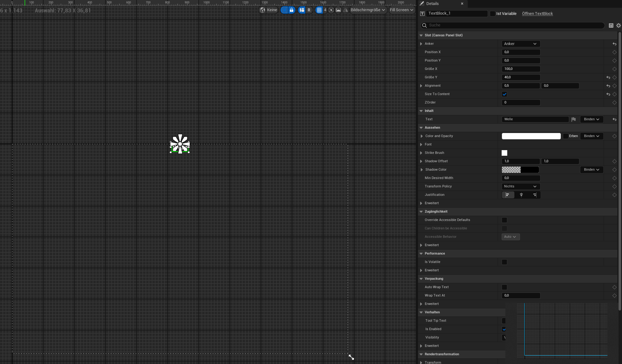Viewport: 622px width, 364px height.
Task: Enable the Ist Variable checkbox
Action: pos(492,14)
